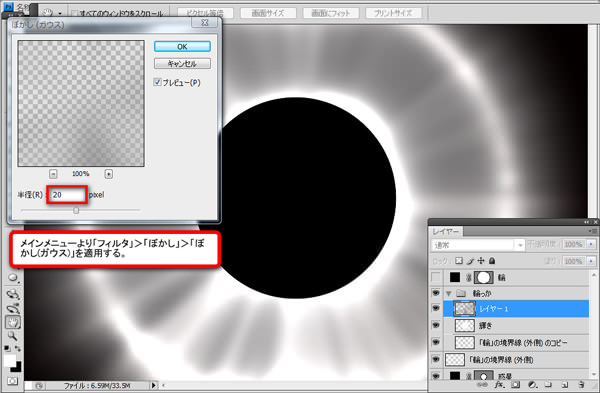Click the radius slider handle

(x=76, y=210)
